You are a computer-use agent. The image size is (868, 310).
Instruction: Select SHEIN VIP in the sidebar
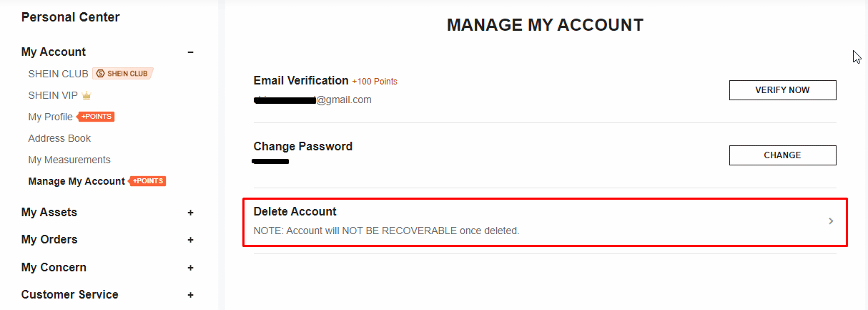[54, 95]
